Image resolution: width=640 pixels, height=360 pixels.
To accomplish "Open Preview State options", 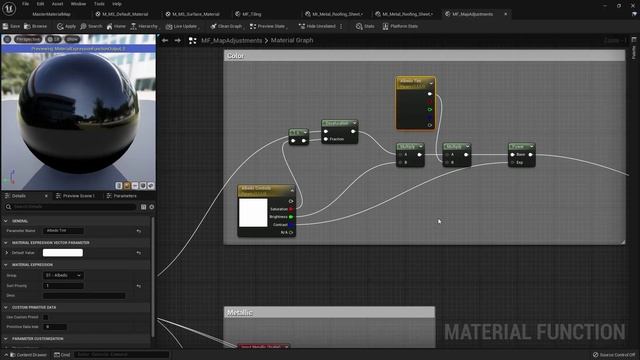I will tap(268, 26).
